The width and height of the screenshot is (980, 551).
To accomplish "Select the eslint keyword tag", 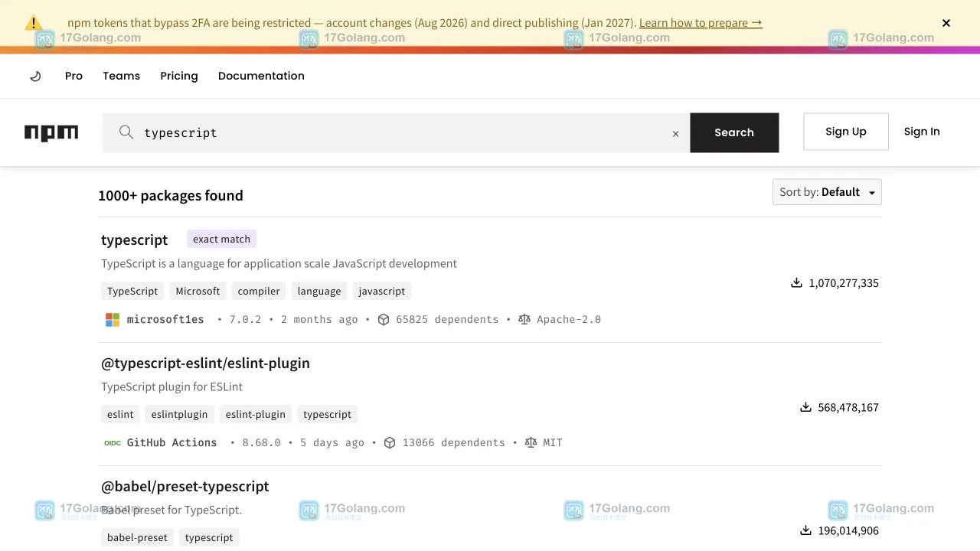I will pos(120,414).
